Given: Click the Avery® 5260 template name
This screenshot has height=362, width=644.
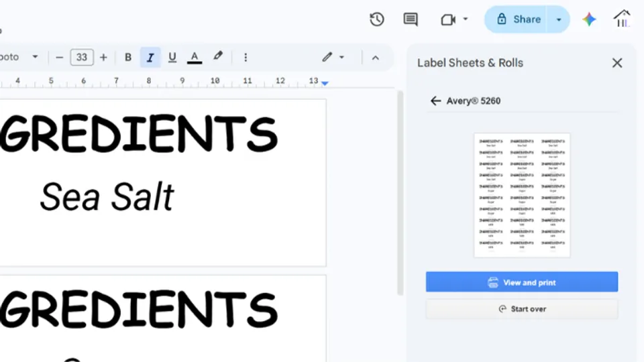Looking at the screenshot, I should point(474,101).
